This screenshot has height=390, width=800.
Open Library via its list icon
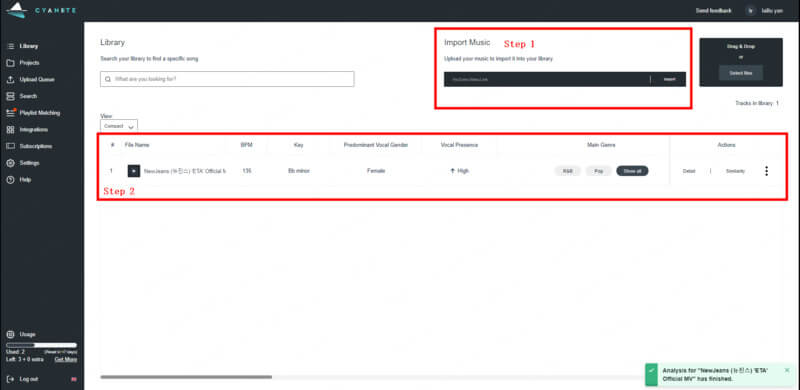click(x=10, y=46)
